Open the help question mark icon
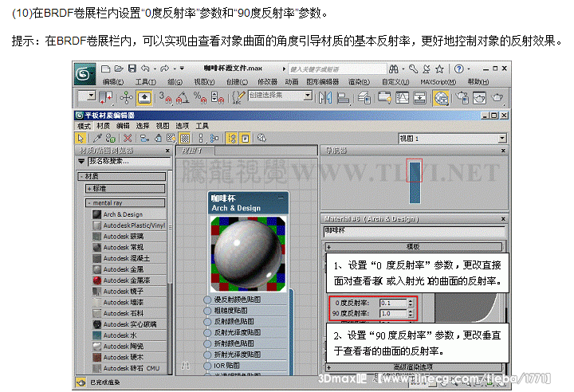 pyautogui.click(x=459, y=69)
